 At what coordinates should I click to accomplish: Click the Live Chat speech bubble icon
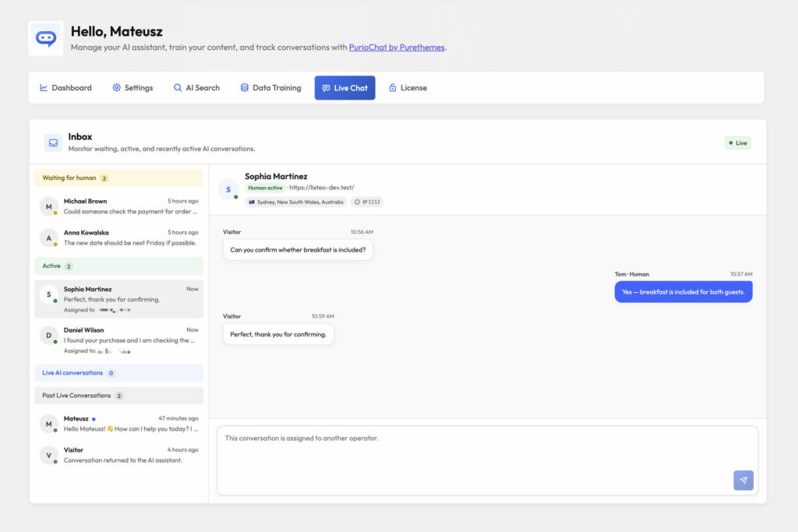pyautogui.click(x=327, y=88)
